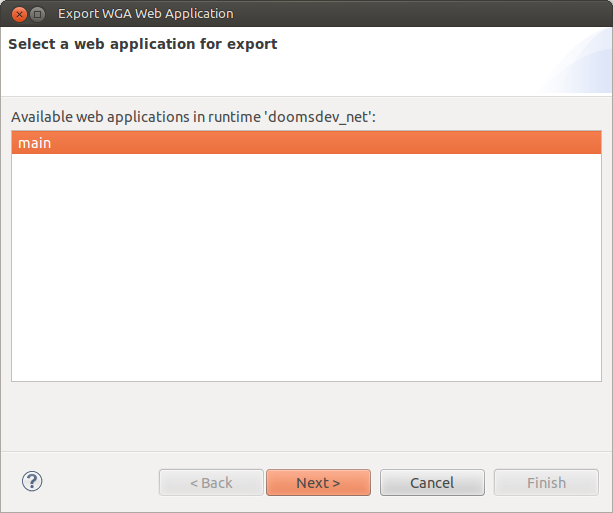Click the grey square window control in title bar
The image size is (613, 513).
pyautogui.click(x=38, y=14)
